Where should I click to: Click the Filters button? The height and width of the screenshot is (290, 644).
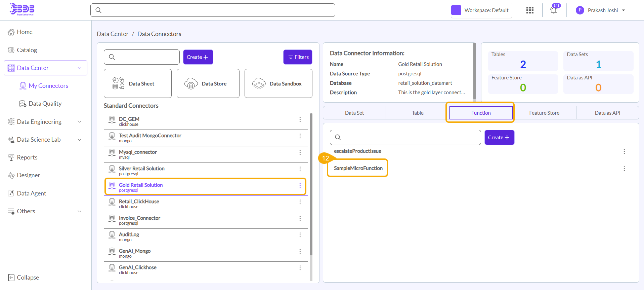[298, 57]
